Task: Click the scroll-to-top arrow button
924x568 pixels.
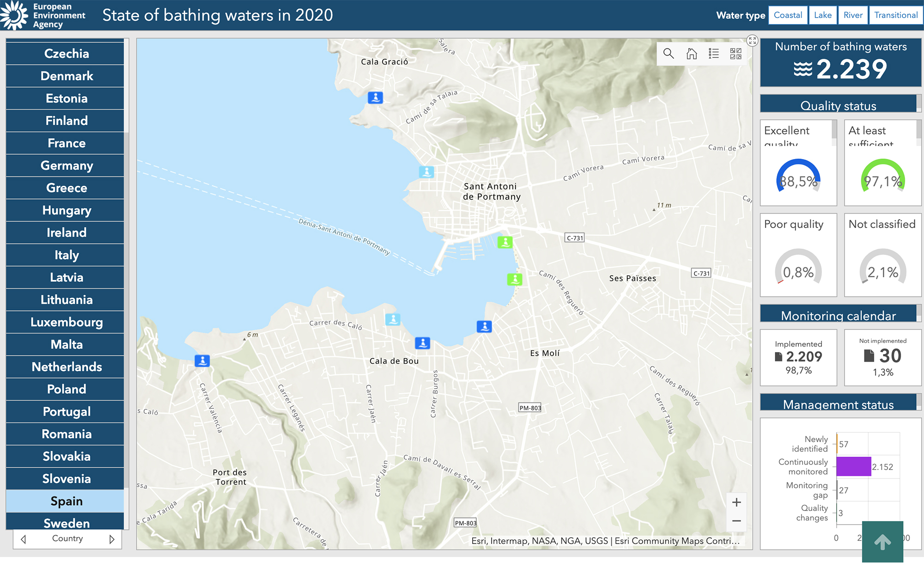Action: click(882, 542)
